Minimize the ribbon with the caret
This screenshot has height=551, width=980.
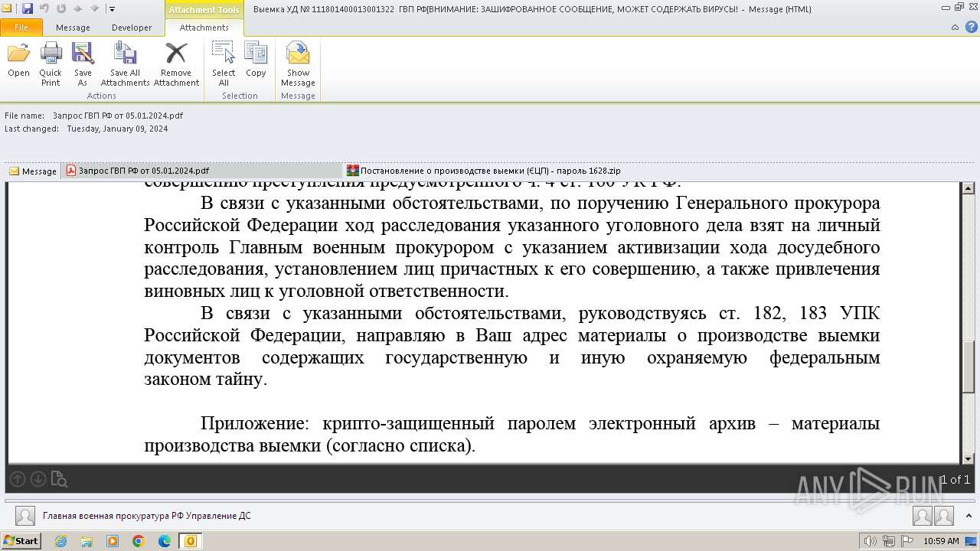point(955,28)
